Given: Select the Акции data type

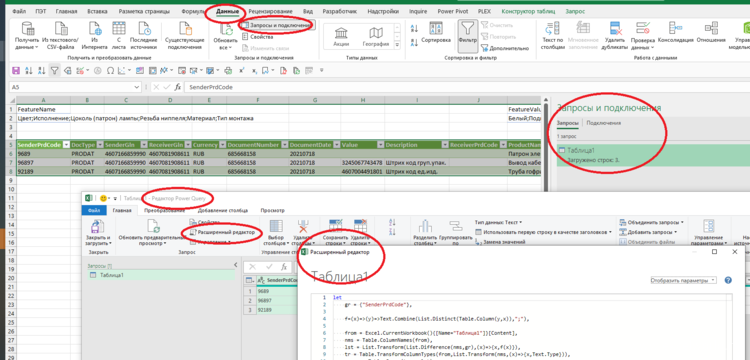Looking at the screenshot, I should coord(341,37).
